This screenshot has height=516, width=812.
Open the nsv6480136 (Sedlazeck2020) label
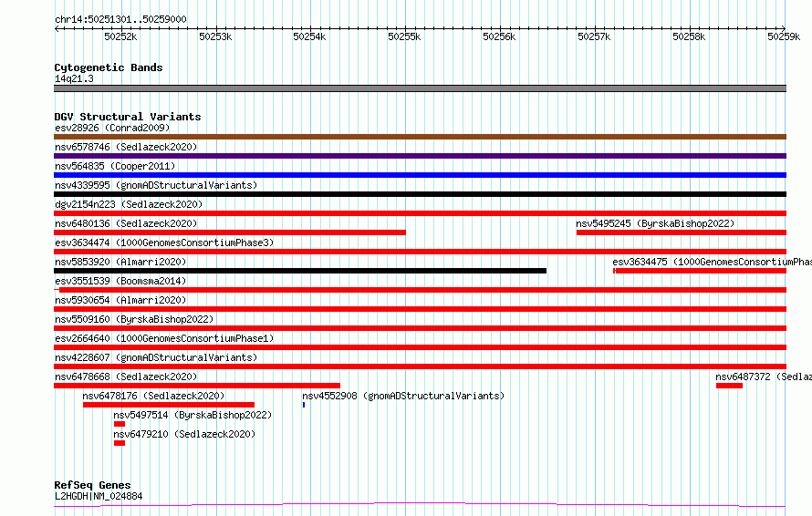126,223
